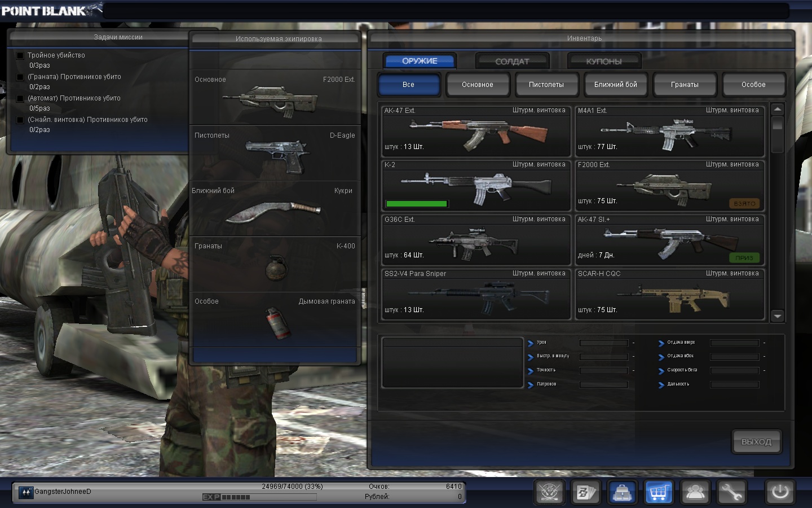Screen dimensions: 812x508
Task: Open the backpack inventory icon
Action: pyautogui.click(x=622, y=492)
